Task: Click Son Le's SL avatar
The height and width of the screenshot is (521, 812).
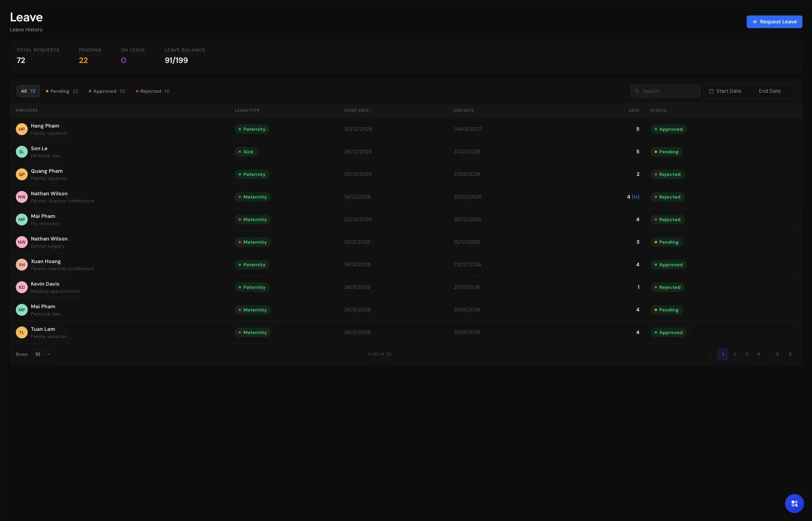Action: 22,152
